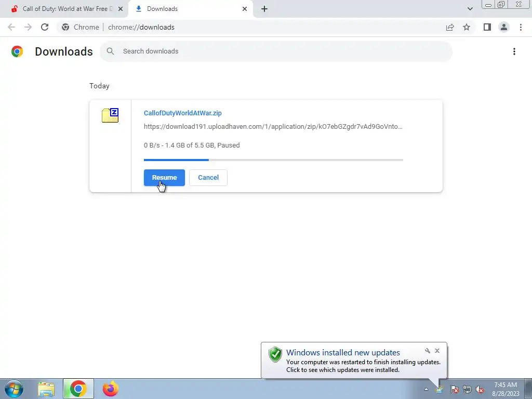Open the taskbar clock showing 7:45 AM

click(x=506, y=389)
